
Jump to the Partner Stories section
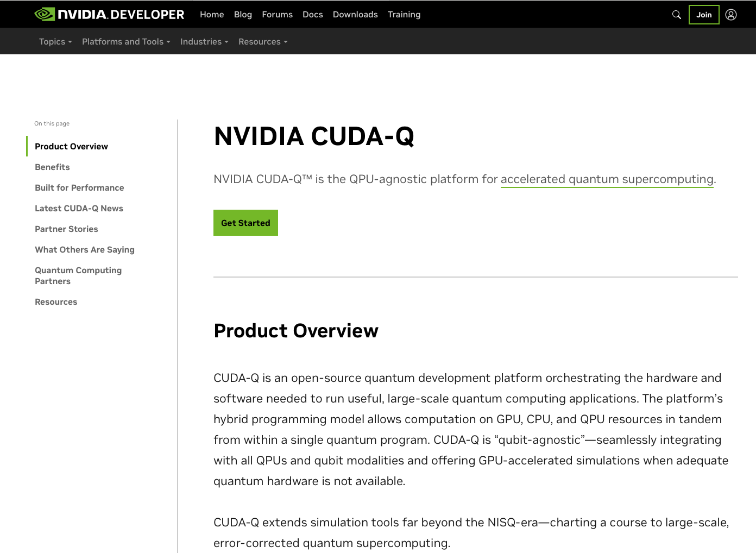click(x=66, y=229)
